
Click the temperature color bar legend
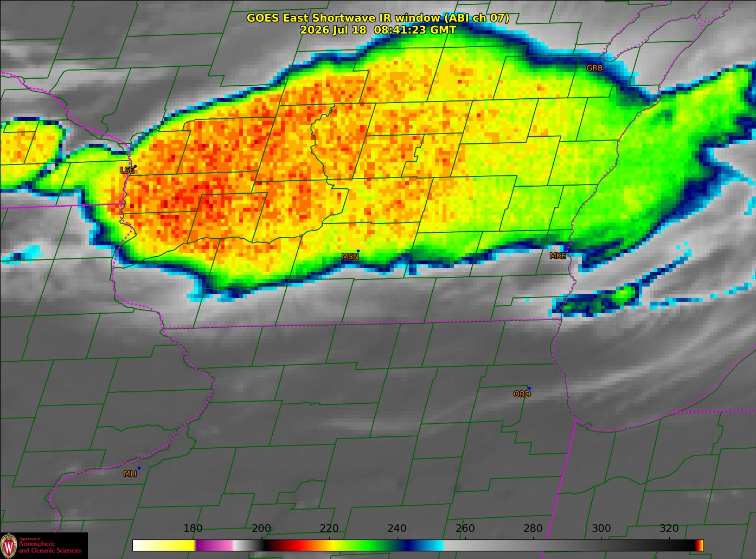click(418, 545)
